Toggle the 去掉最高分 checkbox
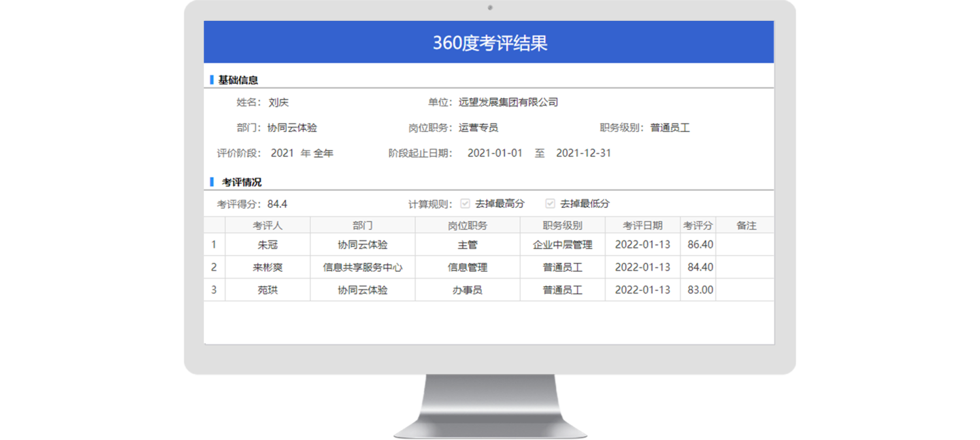The image size is (980, 440). [465, 203]
